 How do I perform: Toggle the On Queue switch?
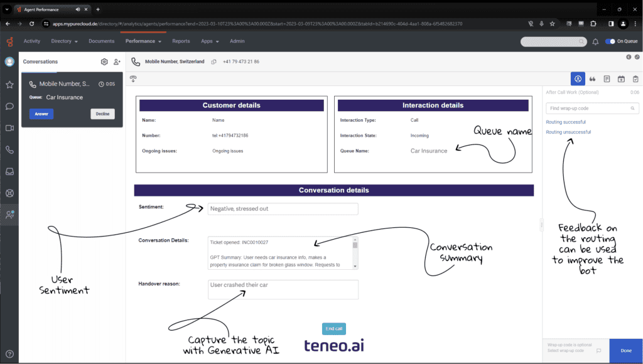pos(610,41)
